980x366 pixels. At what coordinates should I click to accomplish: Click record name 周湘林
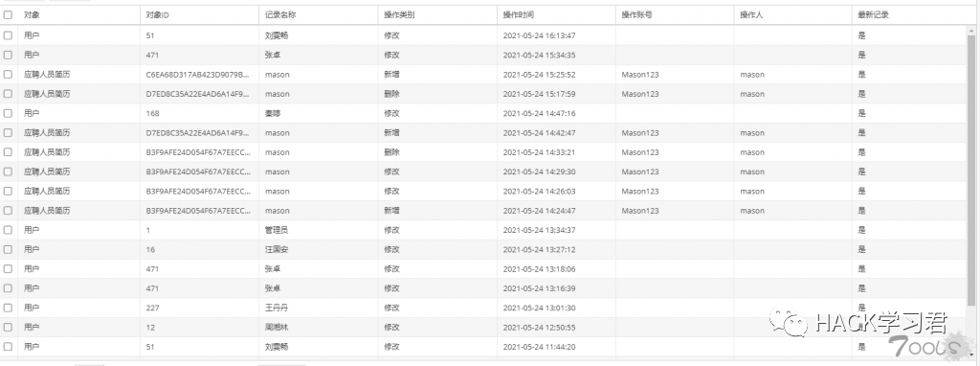coord(277,327)
